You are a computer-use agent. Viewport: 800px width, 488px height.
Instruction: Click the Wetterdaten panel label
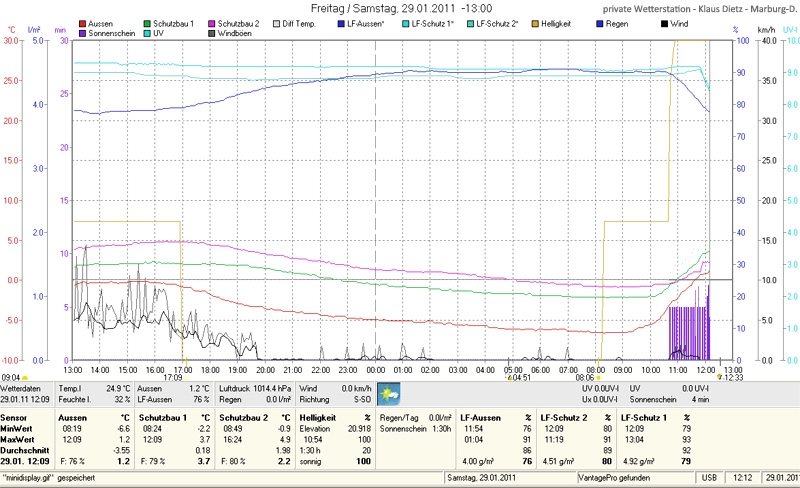[22, 387]
